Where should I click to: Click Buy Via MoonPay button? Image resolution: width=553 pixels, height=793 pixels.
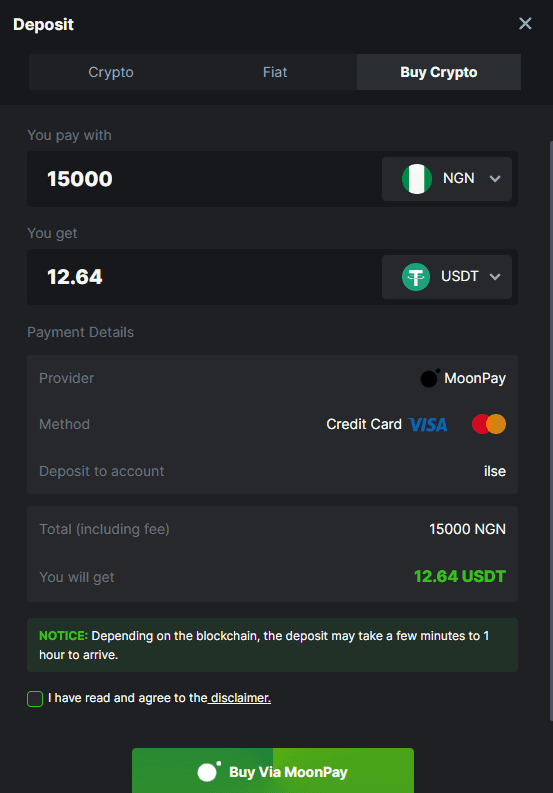tap(273, 770)
